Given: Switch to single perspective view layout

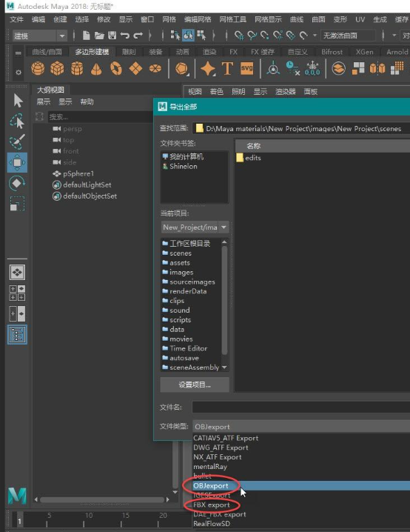Looking at the screenshot, I should (x=17, y=272).
